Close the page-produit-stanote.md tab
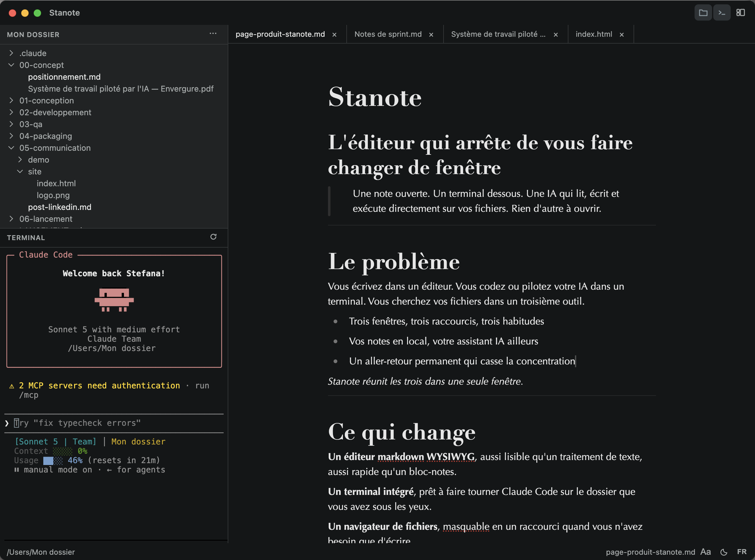Viewport: 755px width, 560px height. [334, 35]
